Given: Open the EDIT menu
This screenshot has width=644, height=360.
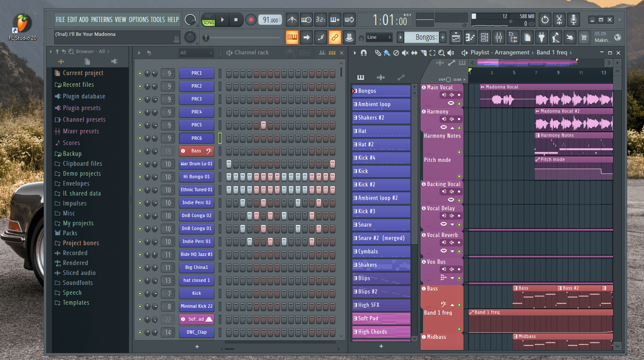Looking at the screenshot, I should tap(72, 20).
